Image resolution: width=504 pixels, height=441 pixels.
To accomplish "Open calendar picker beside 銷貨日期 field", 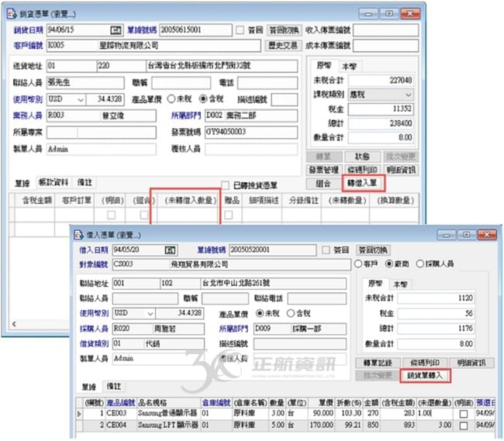I will point(116,29).
